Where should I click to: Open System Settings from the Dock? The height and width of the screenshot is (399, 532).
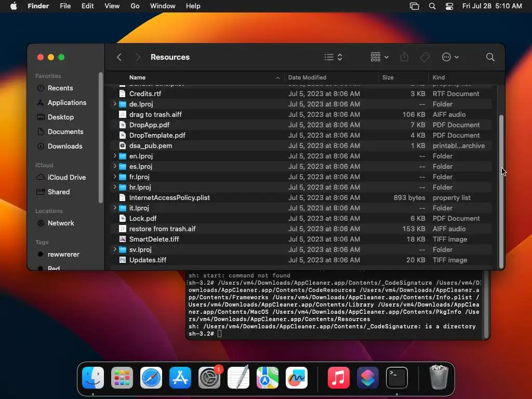(x=209, y=377)
